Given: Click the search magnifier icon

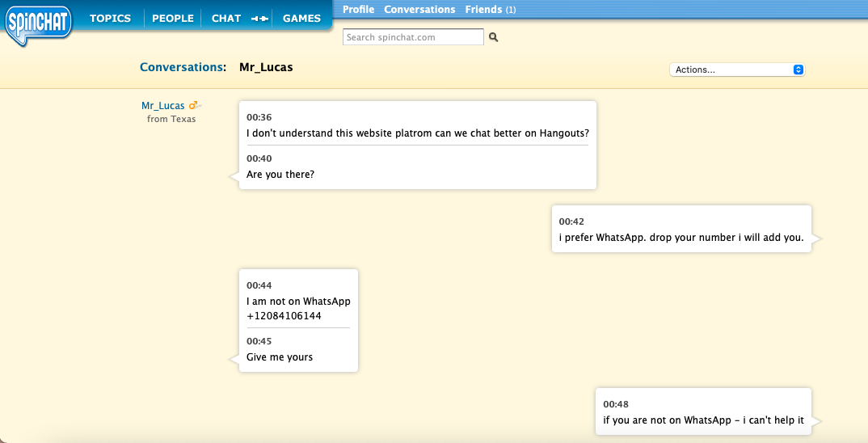Looking at the screenshot, I should click(x=494, y=37).
